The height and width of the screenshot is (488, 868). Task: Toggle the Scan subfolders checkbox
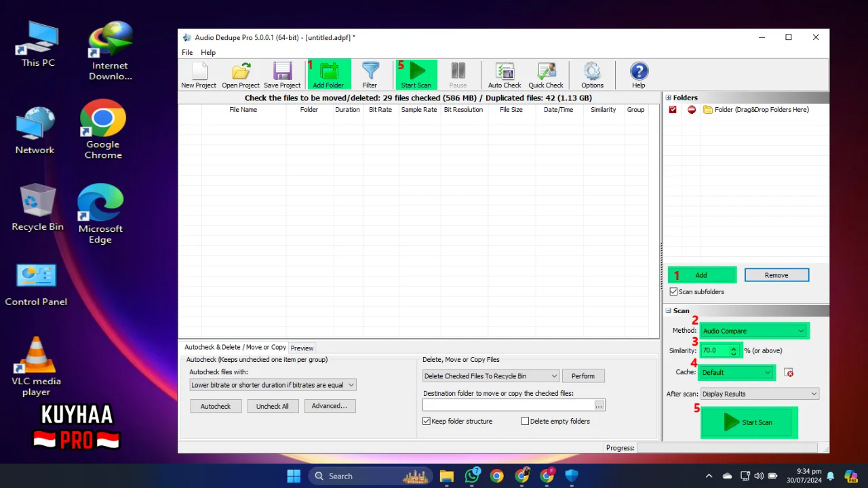pos(673,291)
